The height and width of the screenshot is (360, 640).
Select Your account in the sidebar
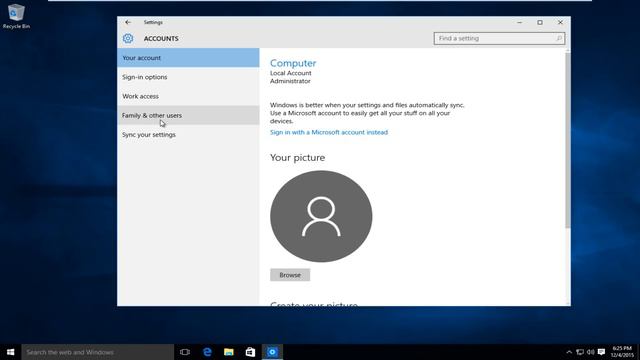coord(188,58)
